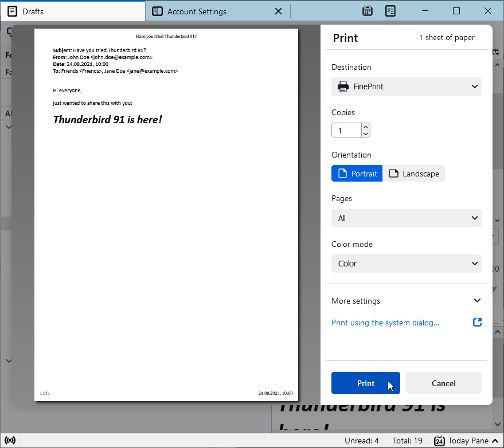Click the external link icon beside system dialog
Image resolution: width=504 pixels, height=448 pixels.
pyautogui.click(x=477, y=322)
